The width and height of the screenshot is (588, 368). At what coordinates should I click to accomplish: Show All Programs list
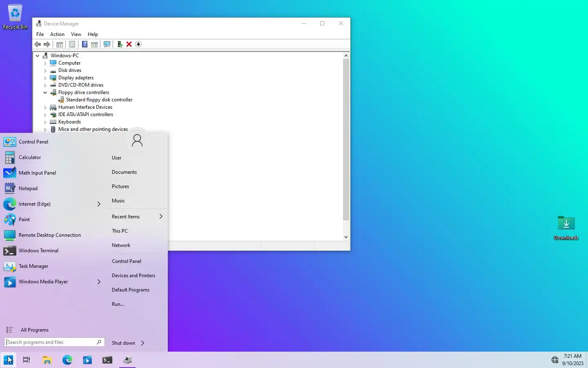35,330
